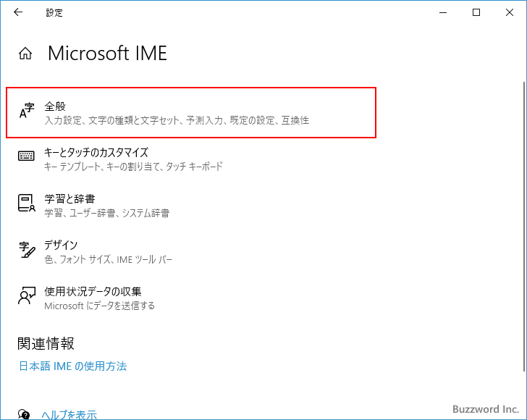The width and height of the screenshot is (527, 420).
Task: Click the ヘルプを表示 link
Action: (x=69, y=415)
